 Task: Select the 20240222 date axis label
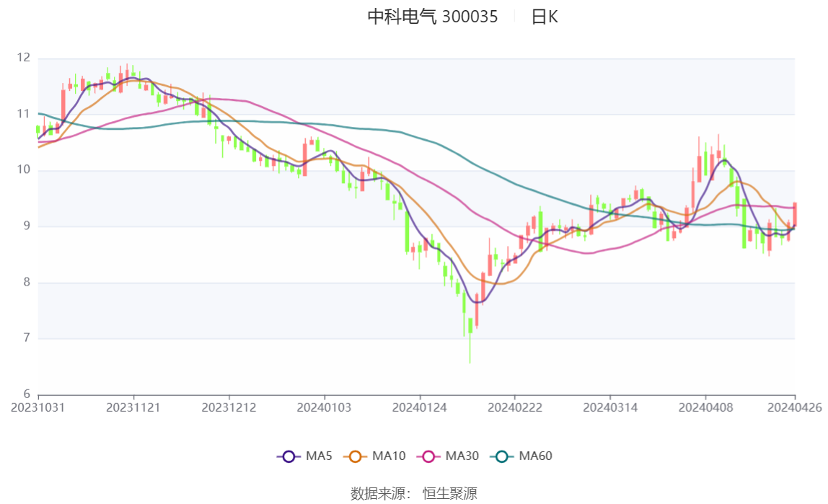coord(515,408)
